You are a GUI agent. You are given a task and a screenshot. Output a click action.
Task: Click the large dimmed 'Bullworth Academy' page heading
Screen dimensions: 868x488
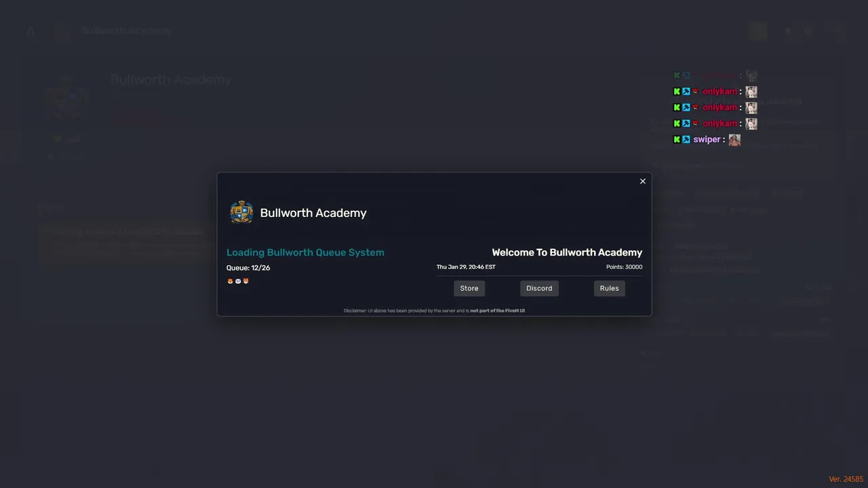pyautogui.click(x=171, y=79)
